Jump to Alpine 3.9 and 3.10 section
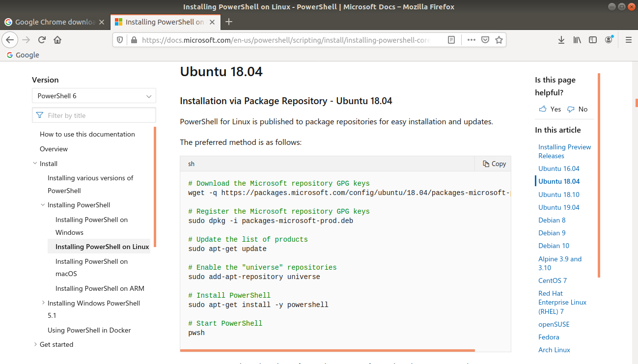Screen dimensions: 638x364 point(560,263)
